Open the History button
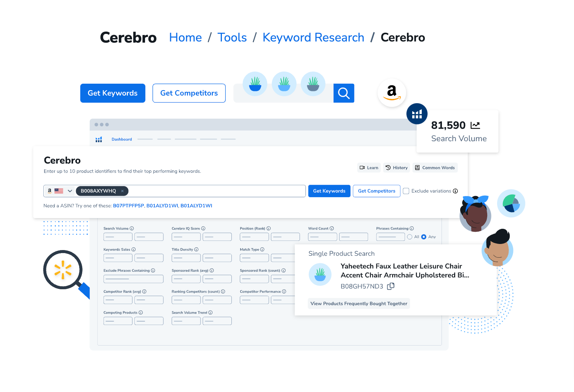The width and height of the screenshot is (574, 392). [x=397, y=167]
